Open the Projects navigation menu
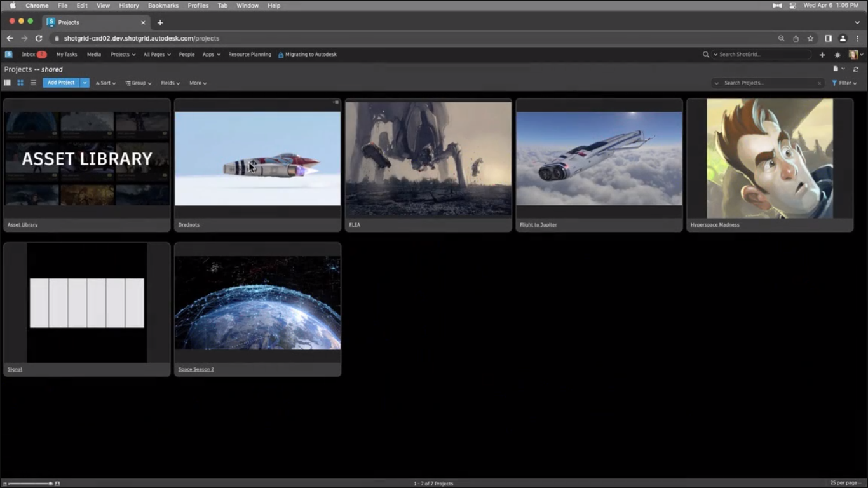Screen dimensions: 868x488 pos(123,55)
